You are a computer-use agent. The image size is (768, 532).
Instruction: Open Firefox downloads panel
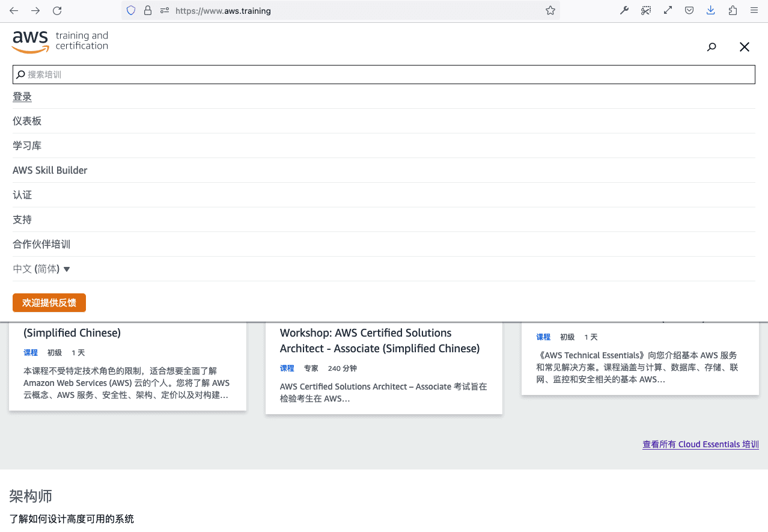[x=711, y=10]
